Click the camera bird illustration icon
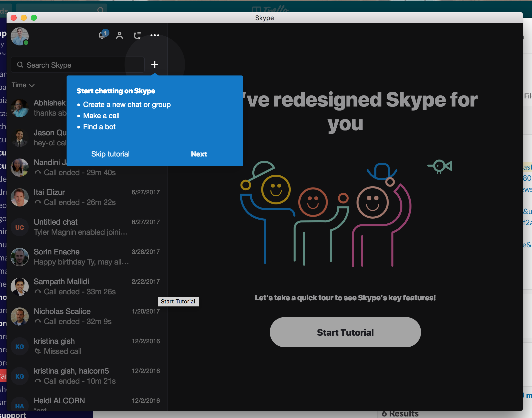This screenshot has height=418, width=532. click(440, 166)
